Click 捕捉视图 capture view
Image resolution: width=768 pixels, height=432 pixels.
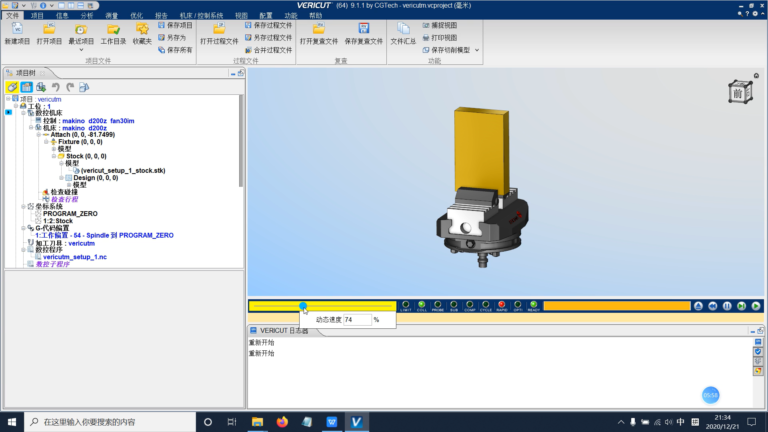click(440, 25)
